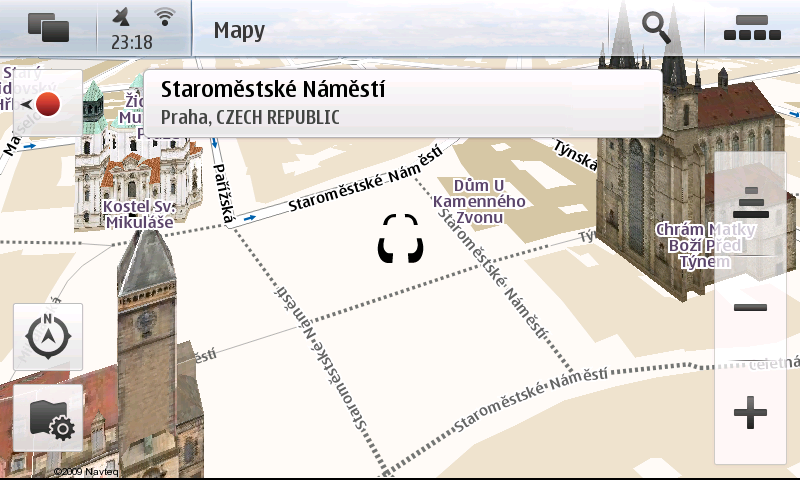800x480 pixels.
Task: Open the Staroměstské Náměstí location info bubble
Action: (402, 103)
